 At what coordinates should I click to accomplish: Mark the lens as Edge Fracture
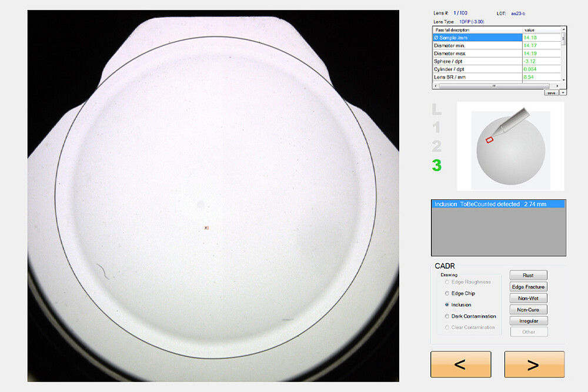tap(529, 287)
